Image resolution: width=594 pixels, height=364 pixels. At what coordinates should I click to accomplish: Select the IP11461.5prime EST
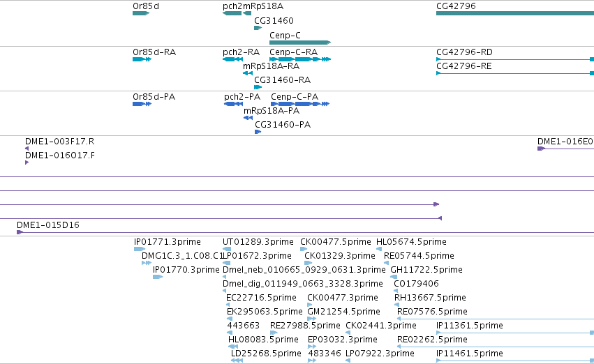(x=515, y=361)
